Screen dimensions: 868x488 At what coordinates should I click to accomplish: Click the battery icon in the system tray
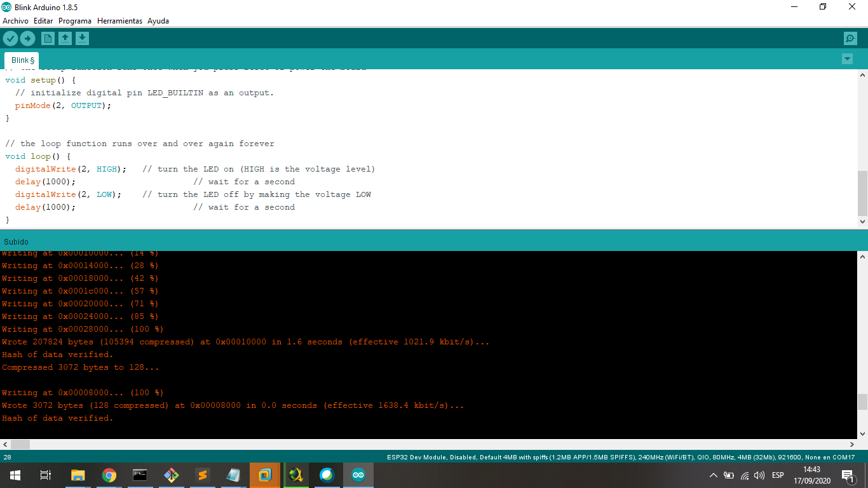(x=729, y=475)
